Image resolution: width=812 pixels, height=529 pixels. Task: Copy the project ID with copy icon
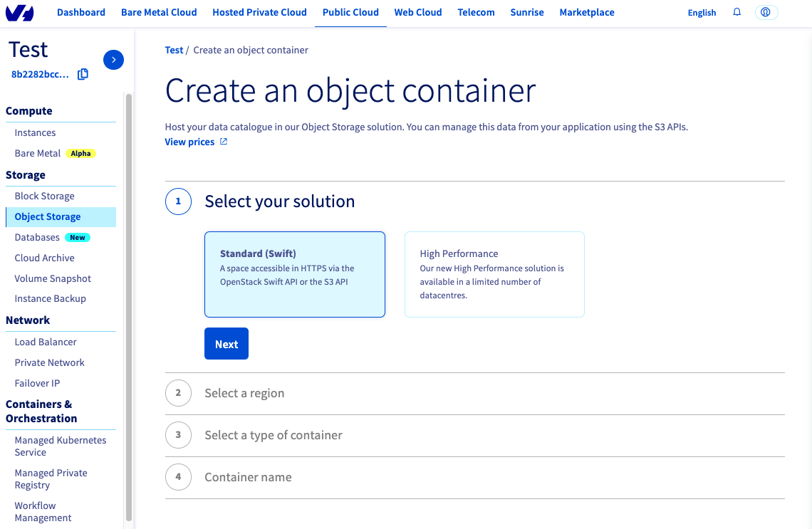click(x=83, y=74)
